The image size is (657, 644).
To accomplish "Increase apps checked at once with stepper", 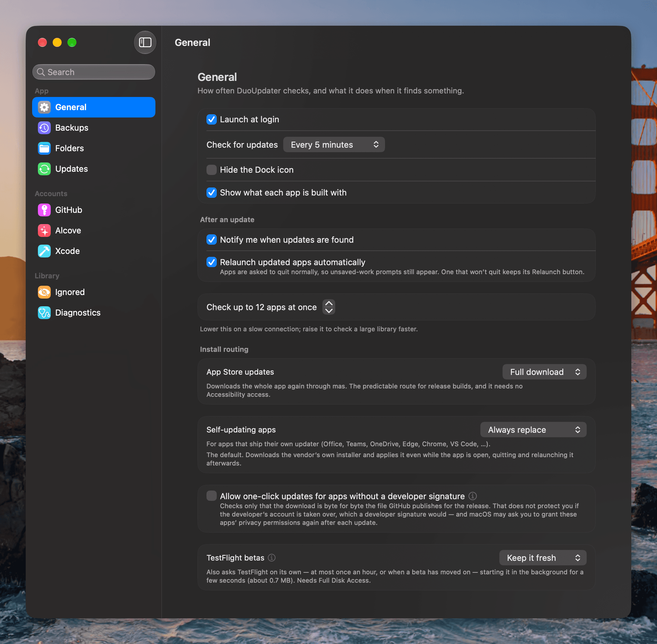I will [x=329, y=303].
